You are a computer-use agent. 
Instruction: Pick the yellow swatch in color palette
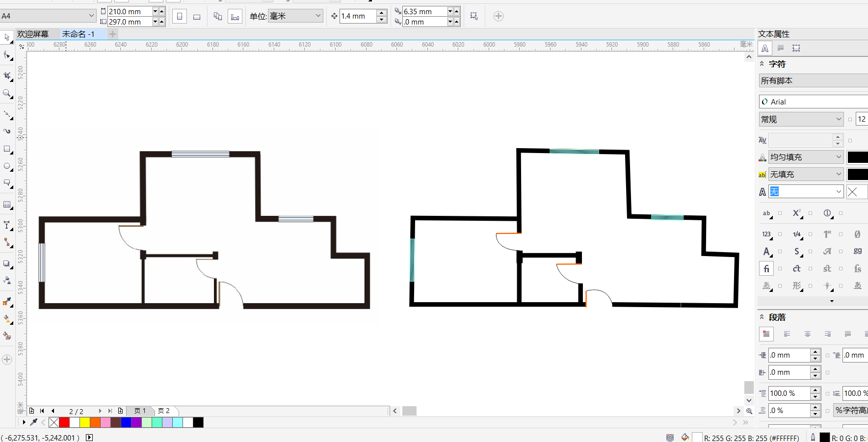pos(85,422)
